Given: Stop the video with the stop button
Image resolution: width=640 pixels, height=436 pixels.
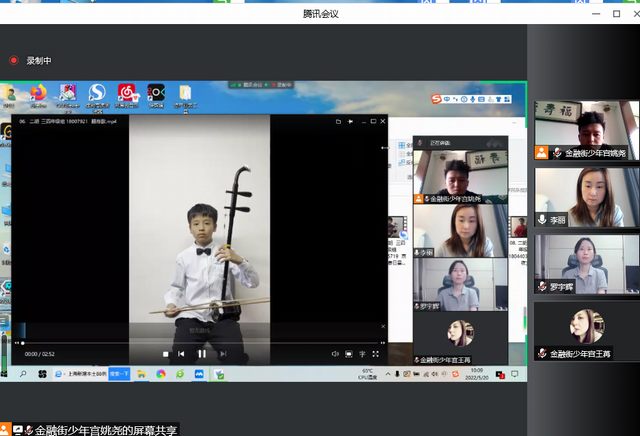Looking at the screenshot, I should pyautogui.click(x=165, y=354).
